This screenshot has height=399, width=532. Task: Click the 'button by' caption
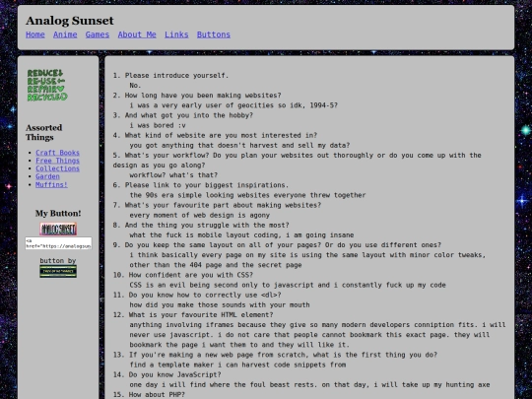tap(58, 260)
